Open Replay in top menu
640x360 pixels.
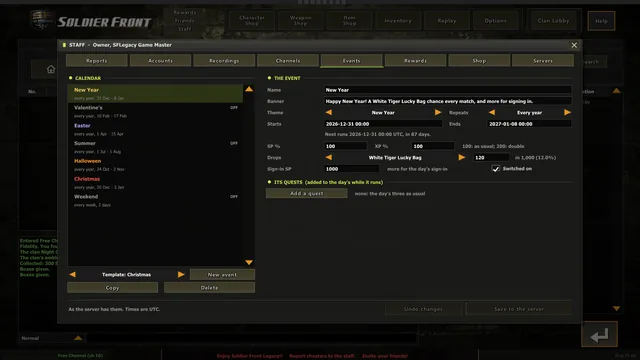447,20
